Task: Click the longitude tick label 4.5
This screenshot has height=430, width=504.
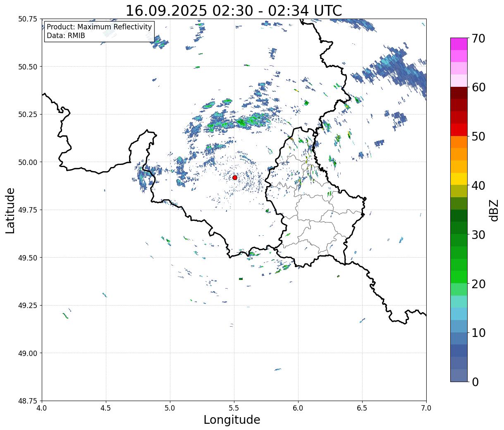Action: (106, 408)
